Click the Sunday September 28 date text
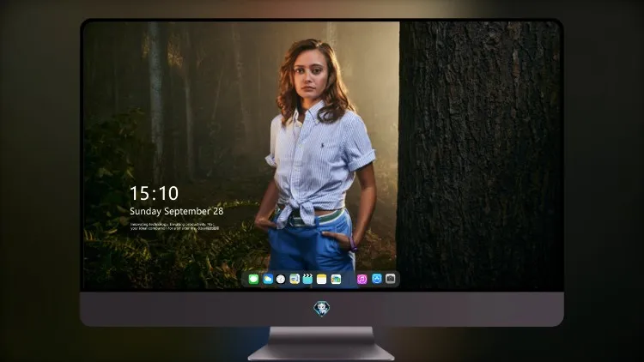This screenshot has width=644, height=362. point(177,211)
